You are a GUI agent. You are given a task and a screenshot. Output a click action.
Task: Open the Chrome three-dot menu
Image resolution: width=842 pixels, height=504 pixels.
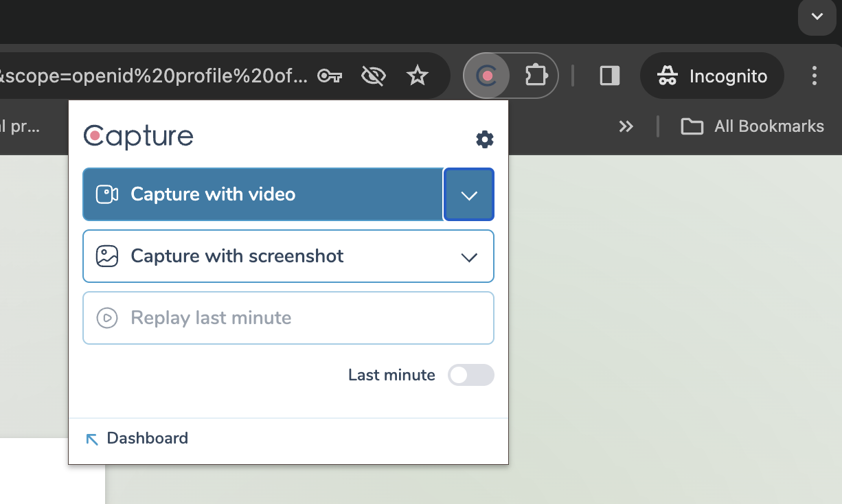pos(814,76)
